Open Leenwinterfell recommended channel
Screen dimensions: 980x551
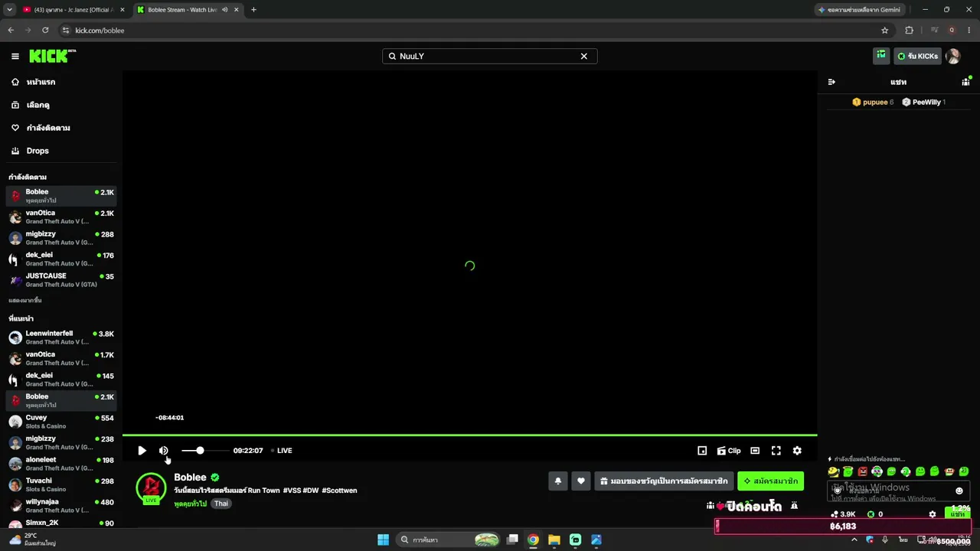point(61,337)
